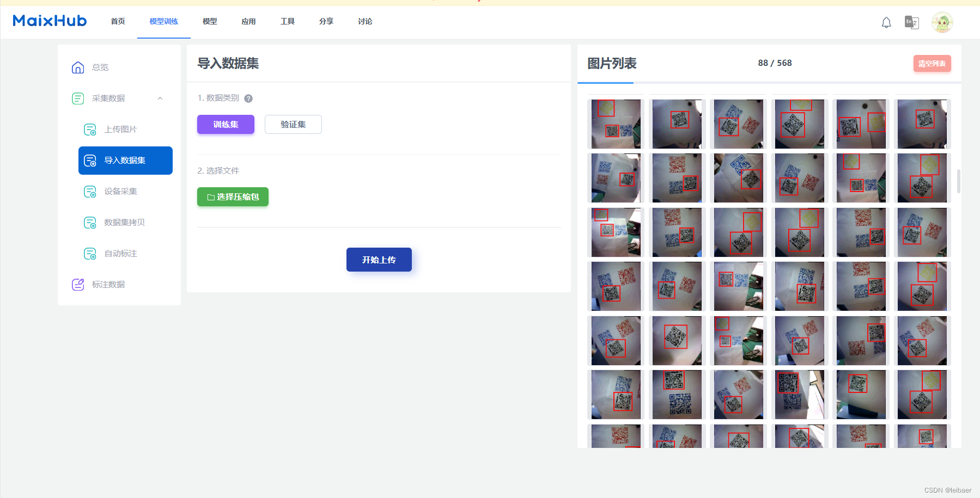This screenshot has width=980, height=498.
Task: Open the 模型 nav item
Action: click(x=210, y=21)
